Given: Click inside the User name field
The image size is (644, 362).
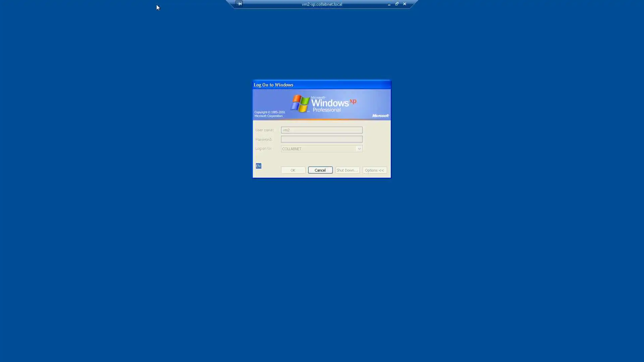Looking at the screenshot, I should coord(321,130).
